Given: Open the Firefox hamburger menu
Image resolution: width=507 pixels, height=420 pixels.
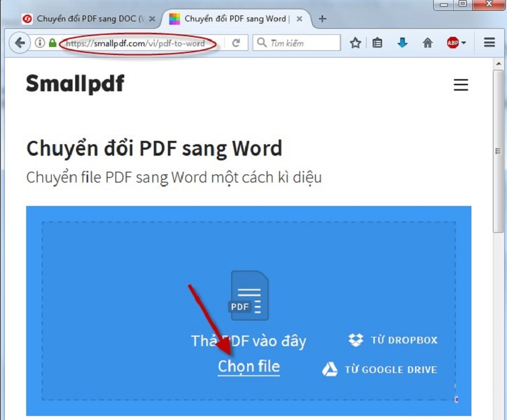Looking at the screenshot, I should click(x=490, y=43).
